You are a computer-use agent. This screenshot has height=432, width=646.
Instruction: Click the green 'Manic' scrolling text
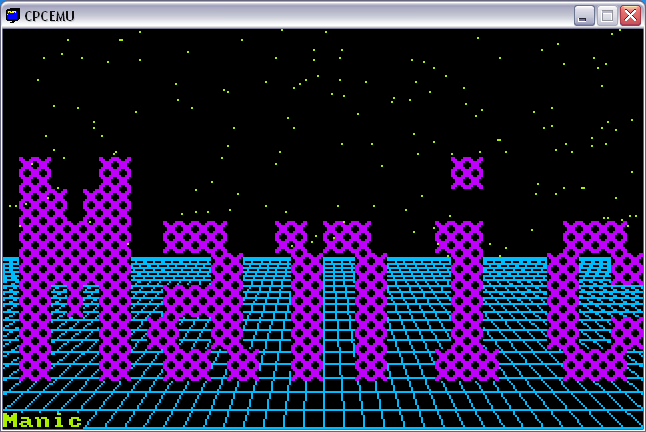(42, 420)
